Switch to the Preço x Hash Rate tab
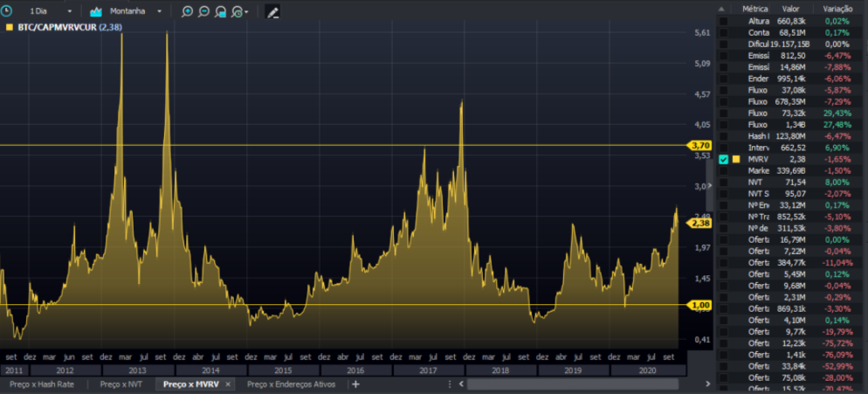Viewport: 868px width, 394px height. (42, 384)
